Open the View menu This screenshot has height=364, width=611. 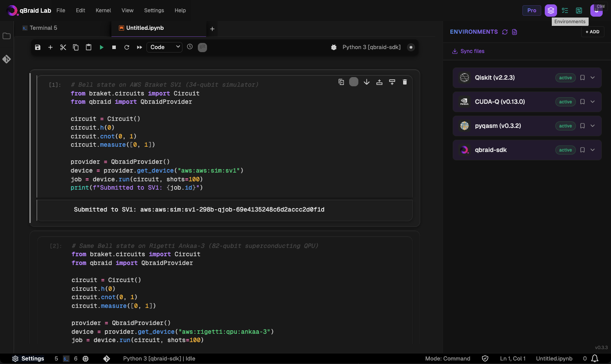click(128, 10)
